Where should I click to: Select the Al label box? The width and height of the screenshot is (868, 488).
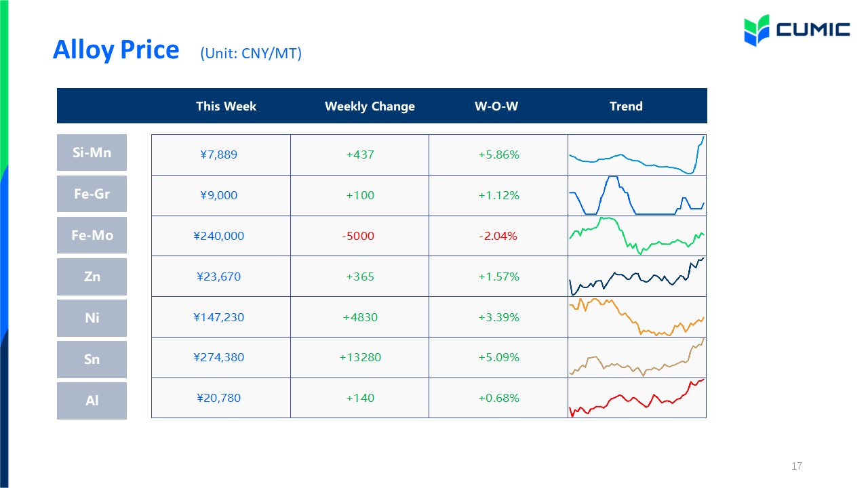pos(92,401)
